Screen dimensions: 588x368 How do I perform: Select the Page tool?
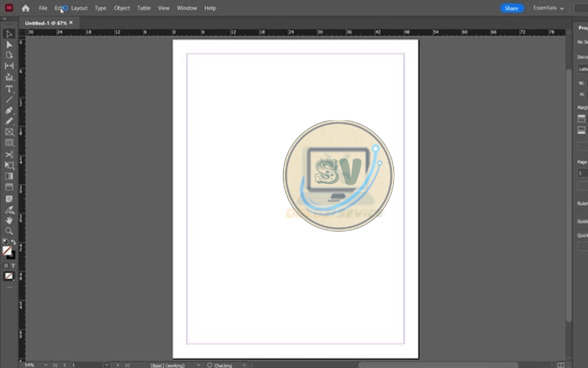pos(9,55)
